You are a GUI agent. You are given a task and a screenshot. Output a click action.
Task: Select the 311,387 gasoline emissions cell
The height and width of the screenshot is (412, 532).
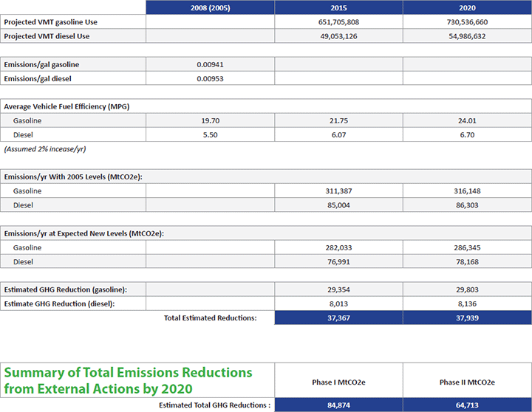tap(338, 190)
